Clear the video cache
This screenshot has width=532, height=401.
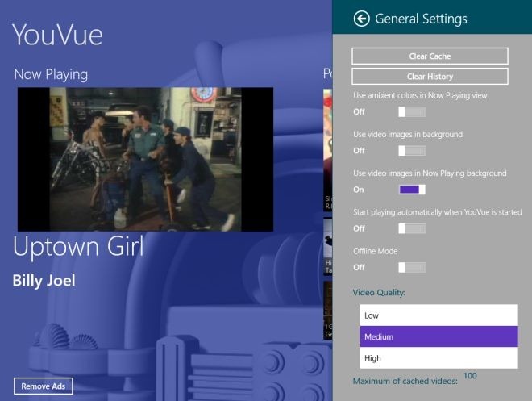[430, 56]
